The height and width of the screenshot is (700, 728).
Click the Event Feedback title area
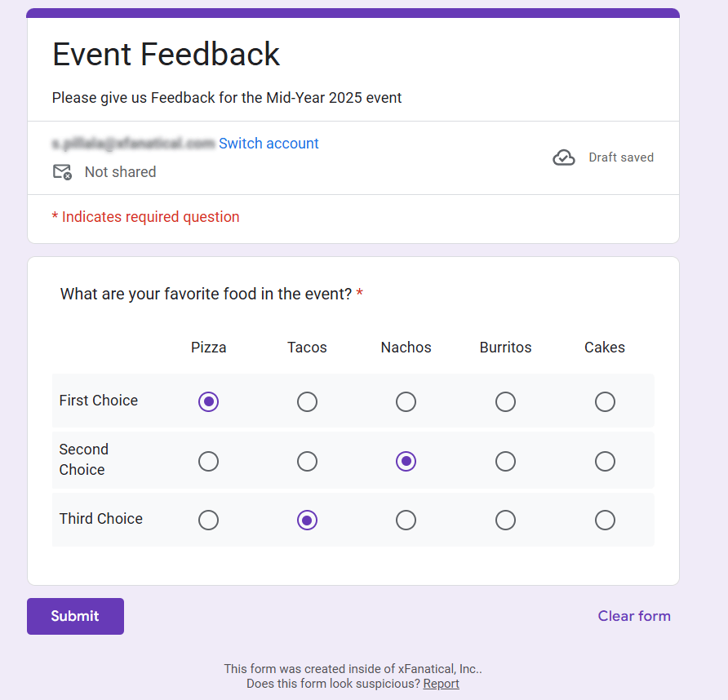pyautogui.click(x=166, y=54)
